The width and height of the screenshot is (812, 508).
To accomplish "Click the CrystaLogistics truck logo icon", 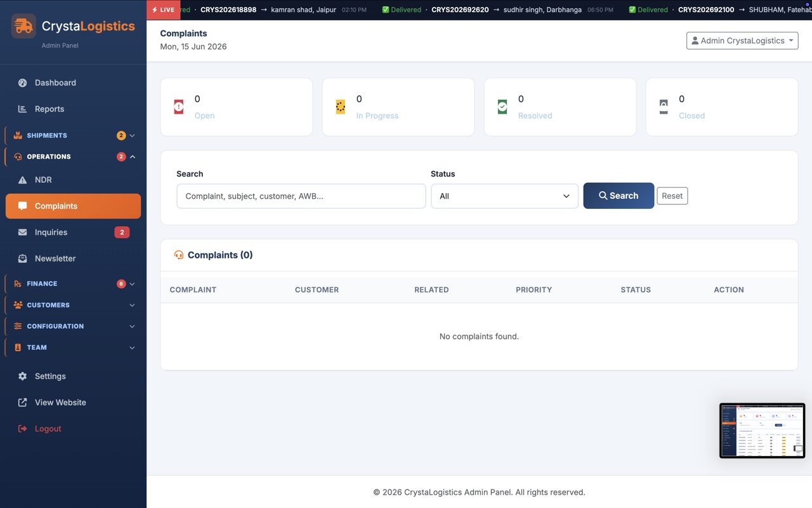I will (23, 26).
